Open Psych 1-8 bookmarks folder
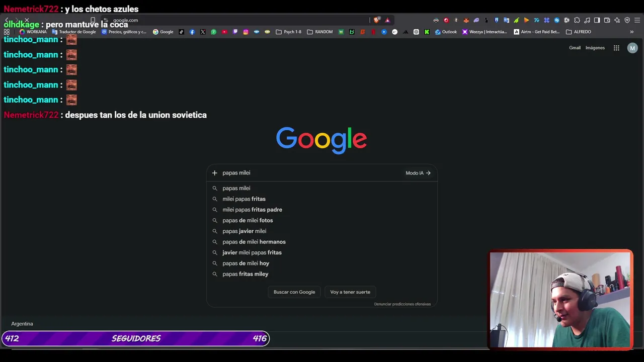644x362 pixels. [288, 32]
